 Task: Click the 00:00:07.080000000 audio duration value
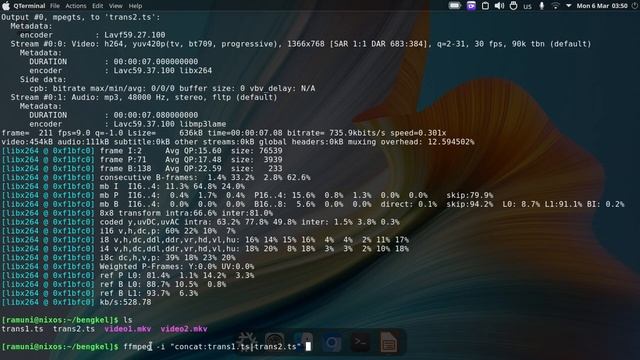(x=156, y=115)
